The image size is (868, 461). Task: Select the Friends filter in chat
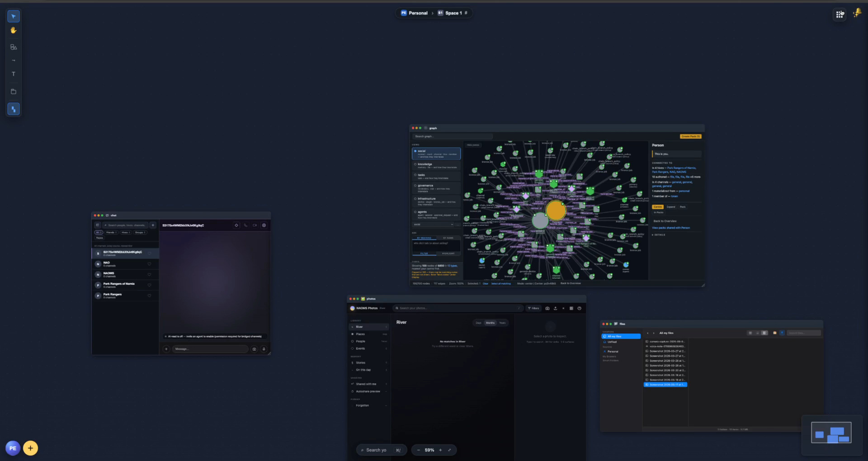coord(111,232)
